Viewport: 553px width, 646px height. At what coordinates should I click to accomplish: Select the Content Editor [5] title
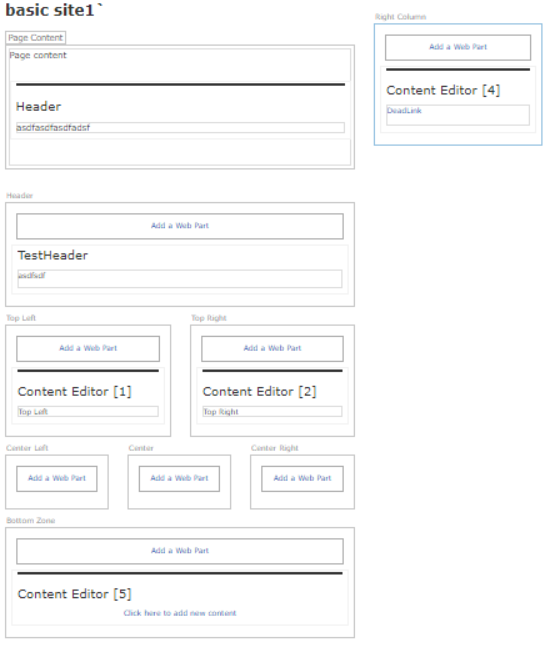[75, 594]
